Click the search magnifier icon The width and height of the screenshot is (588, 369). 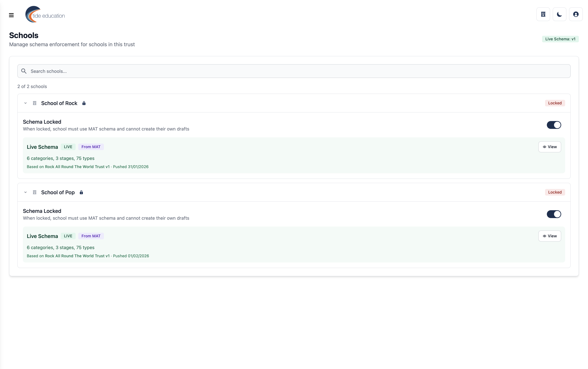[24, 71]
